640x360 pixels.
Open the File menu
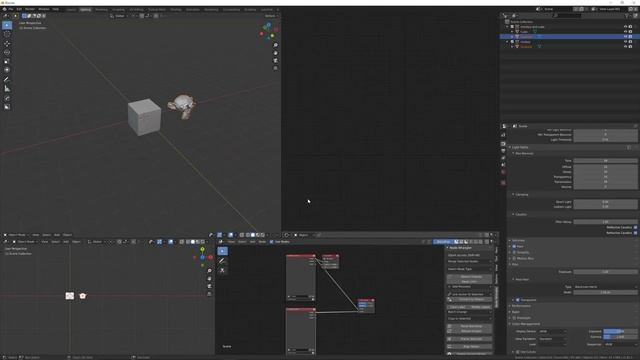click(11, 9)
